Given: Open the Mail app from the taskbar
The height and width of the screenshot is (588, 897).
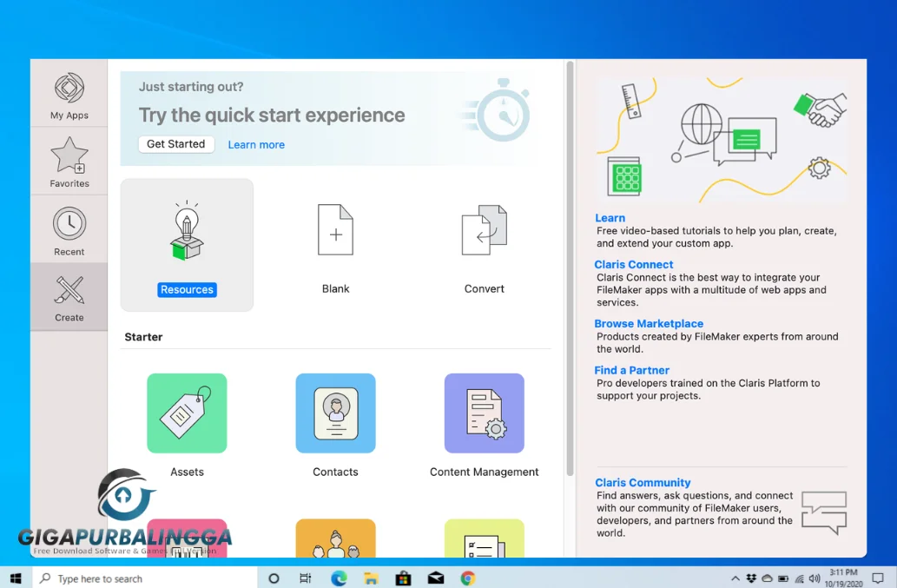Looking at the screenshot, I should pyautogui.click(x=436, y=578).
